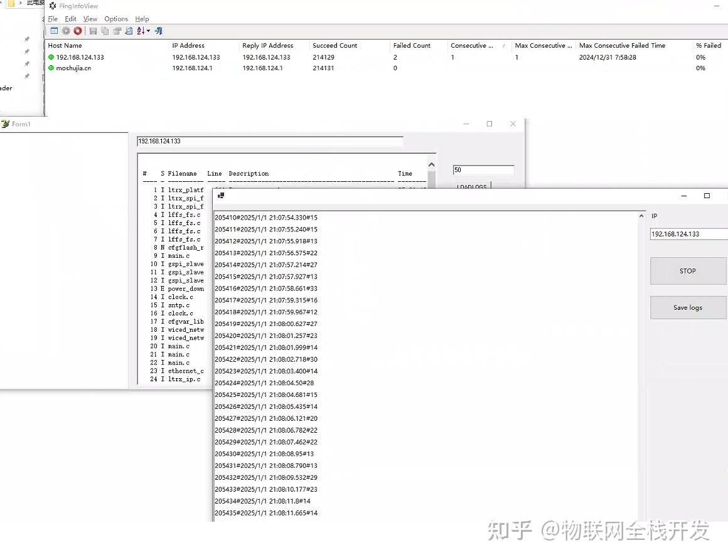Screen dimensions: 728x560
Task: Exit PingInfoView via the door toolbar icon
Action: click(159, 31)
